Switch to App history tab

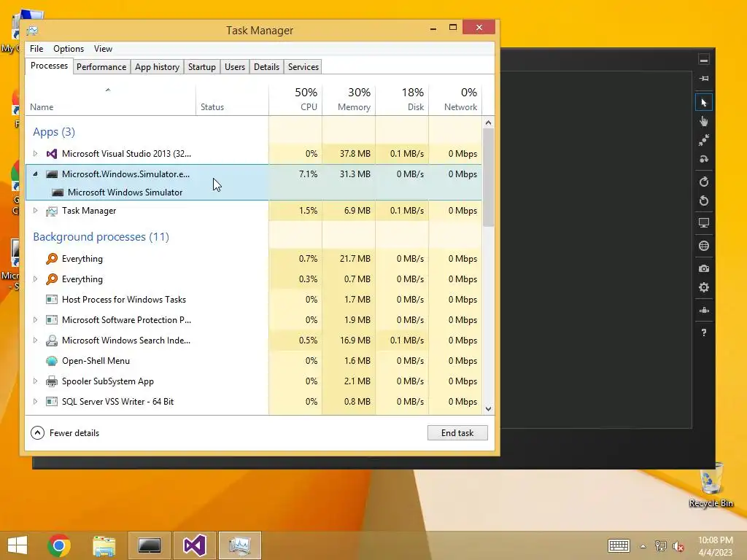(158, 66)
